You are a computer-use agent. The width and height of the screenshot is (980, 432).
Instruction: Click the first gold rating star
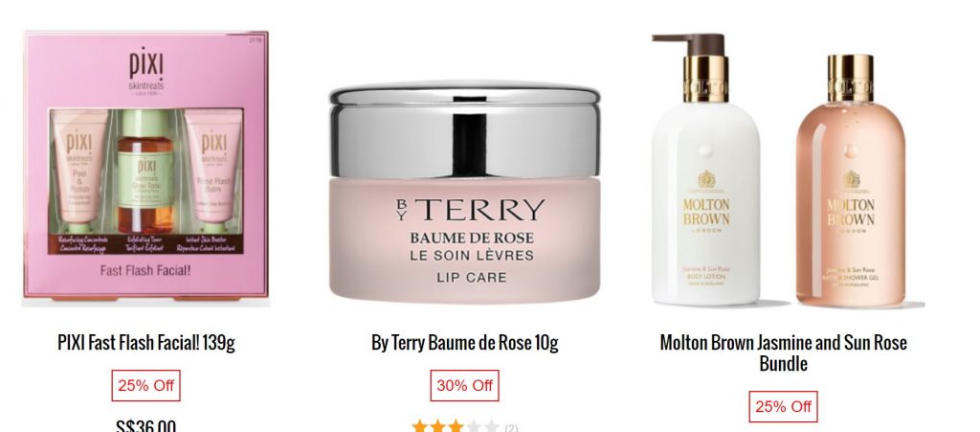(420, 427)
